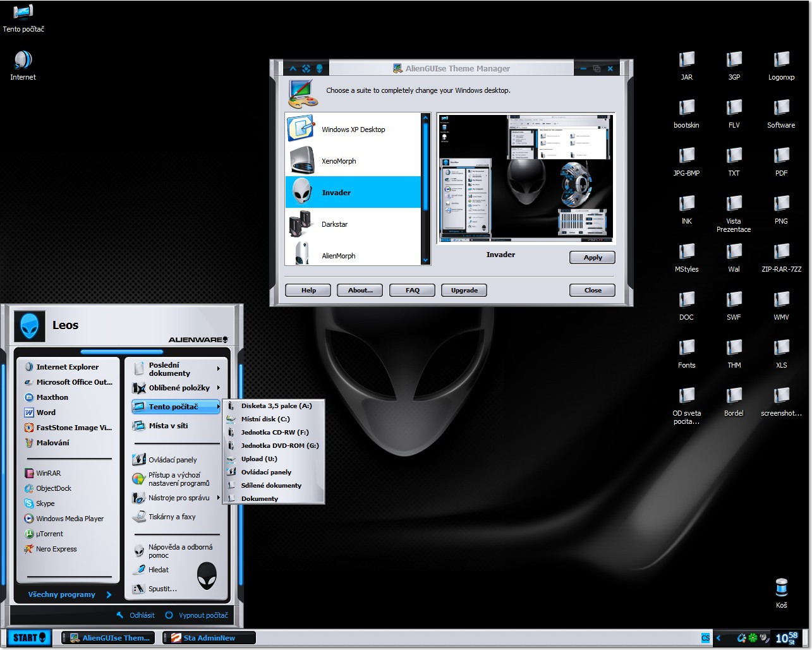Click Vypnout počítač to shut down
Image resolution: width=812 pixels, height=650 pixels.
coord(197,615)
